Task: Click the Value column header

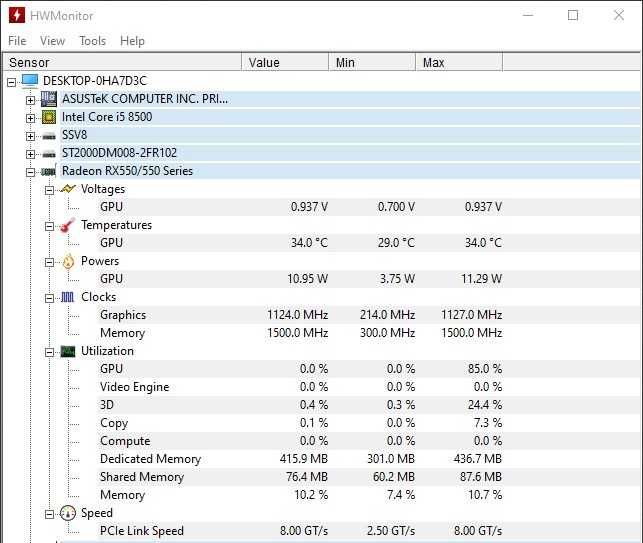Action: [285, 62]
